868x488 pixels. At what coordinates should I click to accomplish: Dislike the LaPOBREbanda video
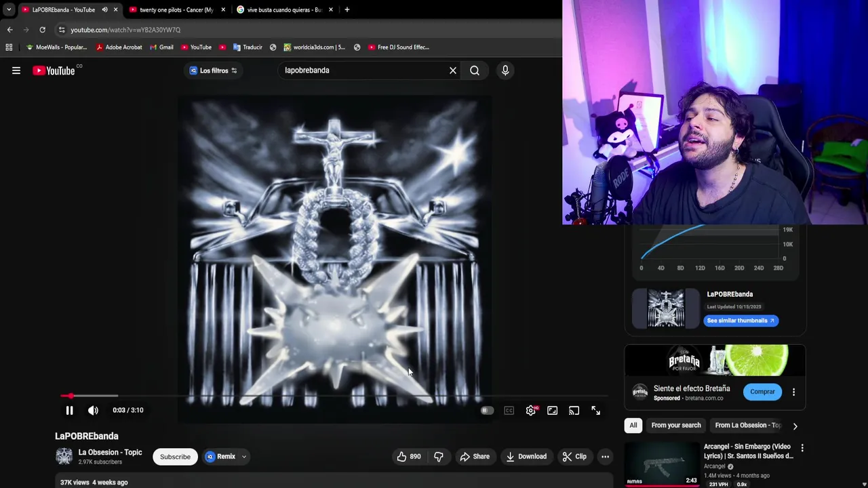[x=439, y=457]
